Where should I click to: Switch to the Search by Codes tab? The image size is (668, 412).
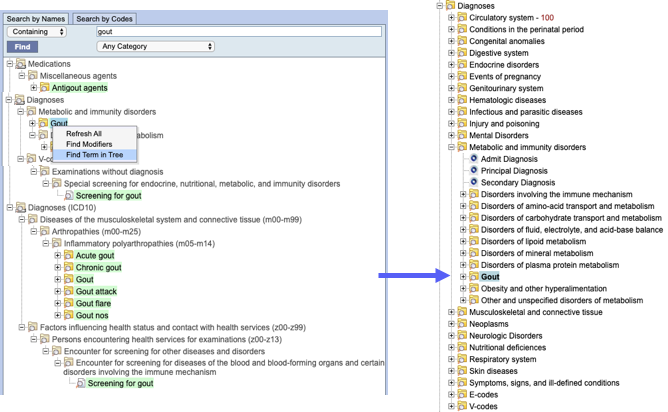click(x=104, y=18)
